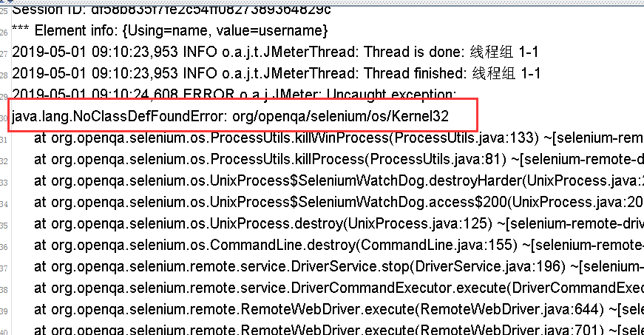The height and width of the screenshot is (335, 644).
Task: Click line number 30 in the gutter
Action: pos(4,118)
